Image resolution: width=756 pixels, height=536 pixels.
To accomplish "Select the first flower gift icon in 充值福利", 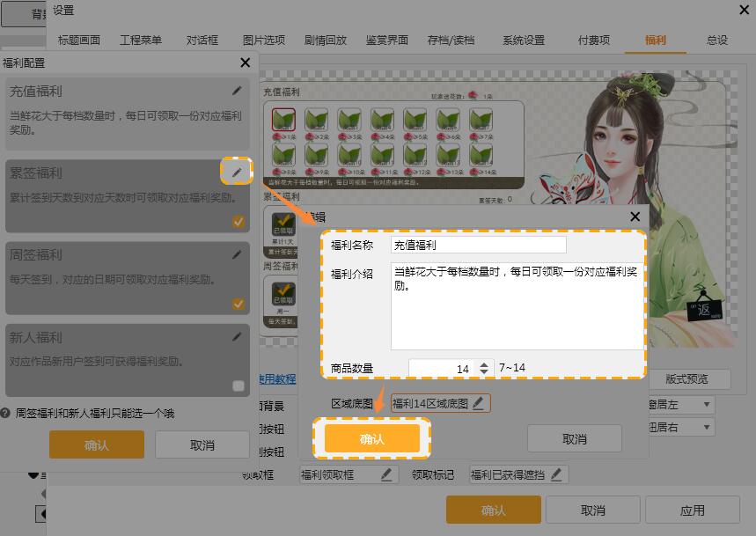I will pos(283,120).
